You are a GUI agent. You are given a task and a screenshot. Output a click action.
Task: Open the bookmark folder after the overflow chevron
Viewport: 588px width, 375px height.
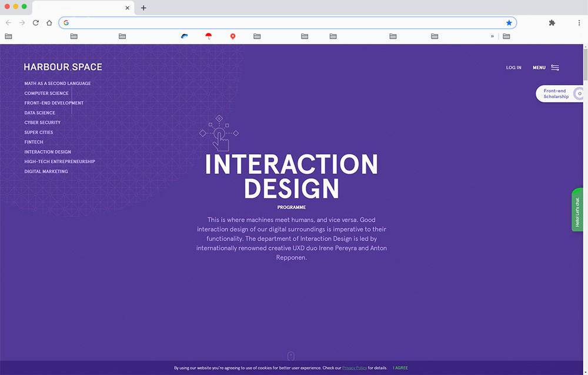point(507,36)
